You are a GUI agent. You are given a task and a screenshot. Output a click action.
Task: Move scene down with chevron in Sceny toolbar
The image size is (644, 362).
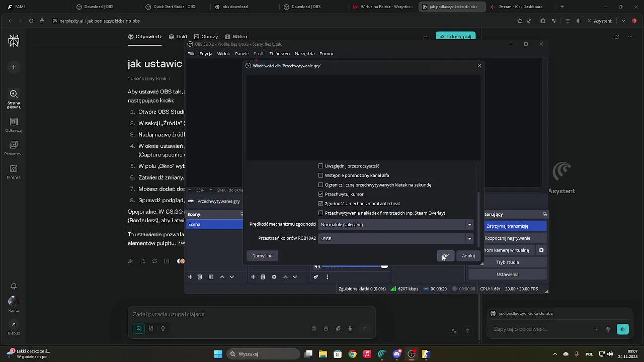pos(232,277)
